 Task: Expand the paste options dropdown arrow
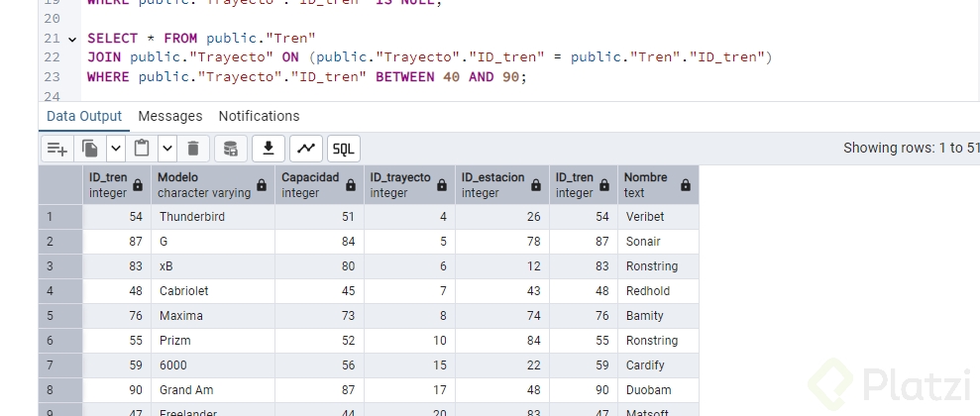(x=166, y=149)
